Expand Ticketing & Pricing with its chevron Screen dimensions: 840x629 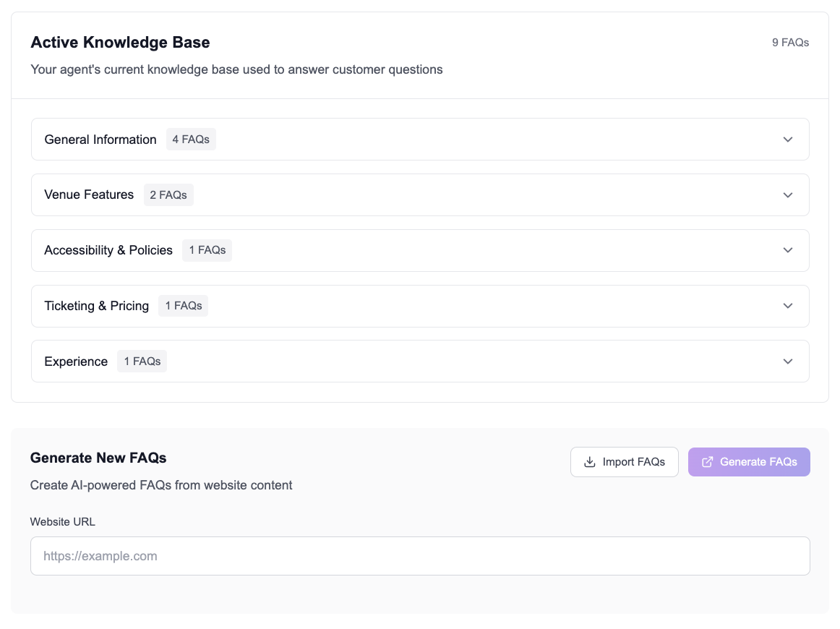788,306
